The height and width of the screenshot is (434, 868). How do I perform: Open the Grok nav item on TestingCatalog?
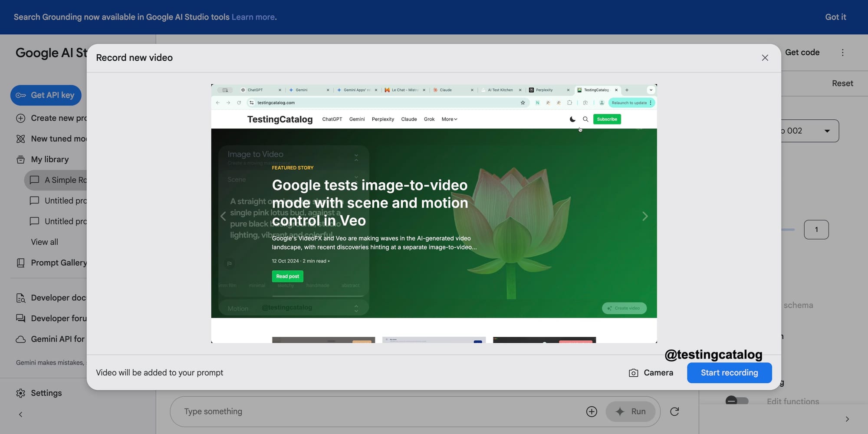point(429,119)
